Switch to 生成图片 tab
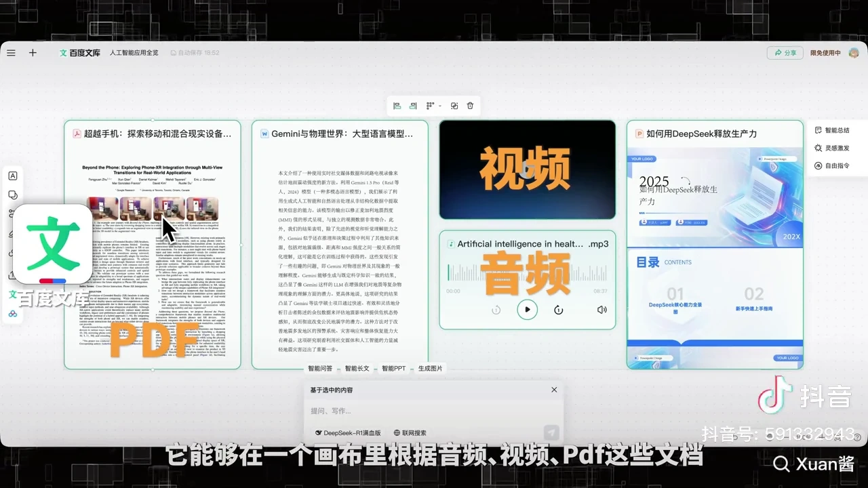The height and width of the screenshot is (488, 868). [x=430, y=369]
